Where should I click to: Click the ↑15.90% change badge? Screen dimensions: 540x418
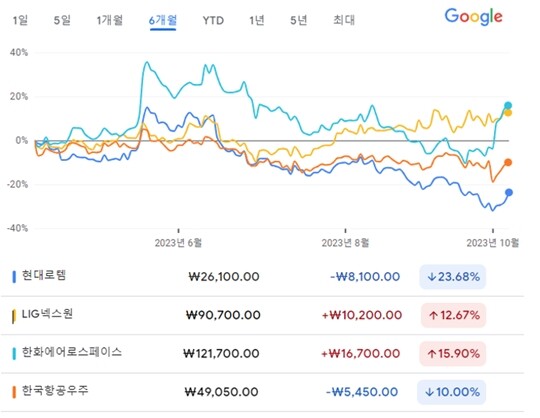pyautogui.click(x=453, y=354)
